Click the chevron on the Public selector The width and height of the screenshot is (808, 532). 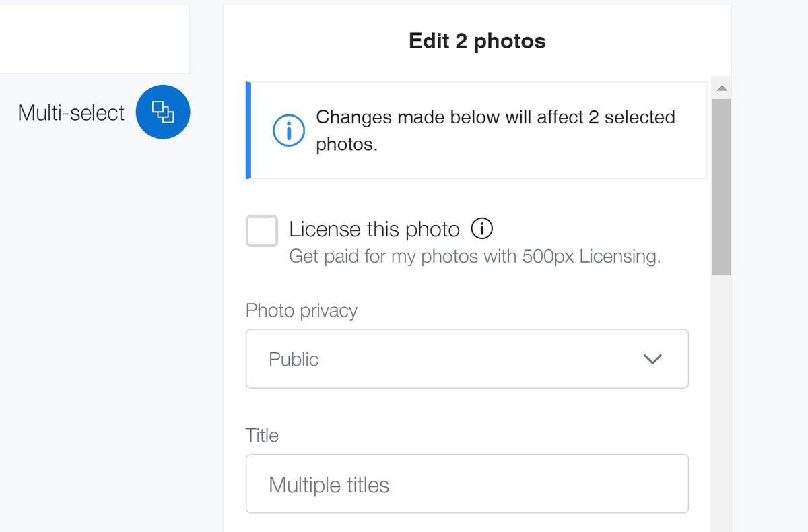pyautogui.click(x=652, y=359)
